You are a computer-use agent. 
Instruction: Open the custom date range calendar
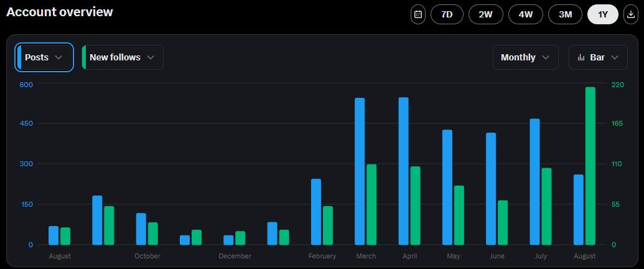[418, 14]
